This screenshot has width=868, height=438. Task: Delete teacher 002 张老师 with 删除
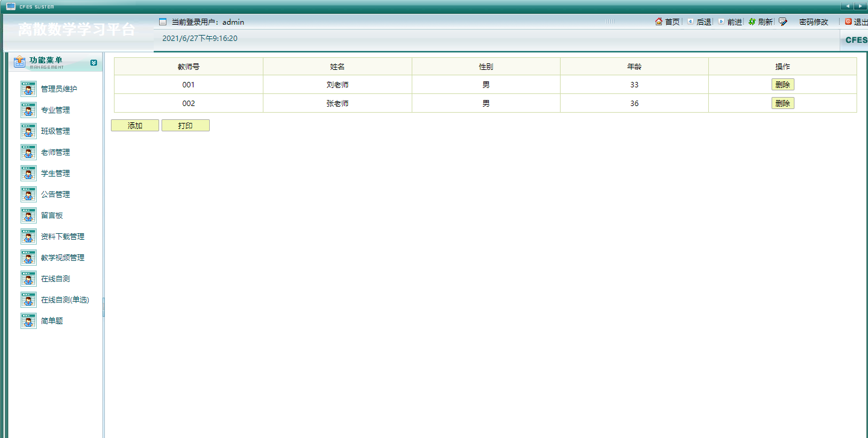point(783,104)
